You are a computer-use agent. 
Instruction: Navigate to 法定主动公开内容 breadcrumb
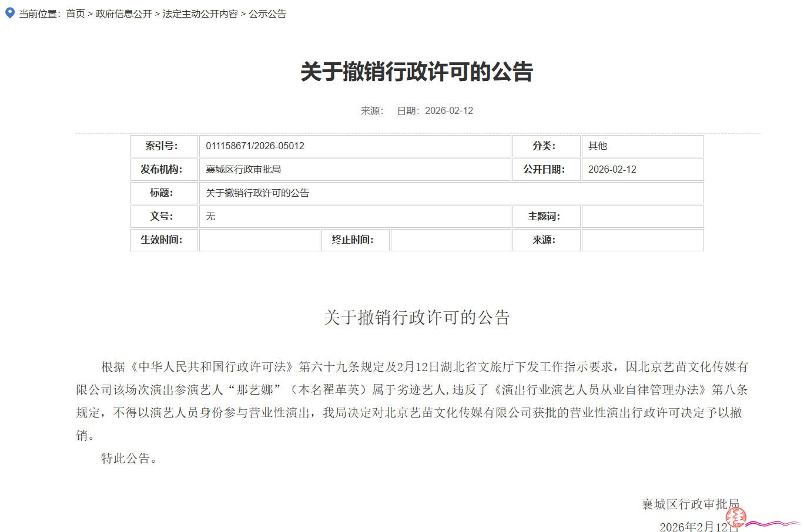pyautogui.click(x=200, y=14)
